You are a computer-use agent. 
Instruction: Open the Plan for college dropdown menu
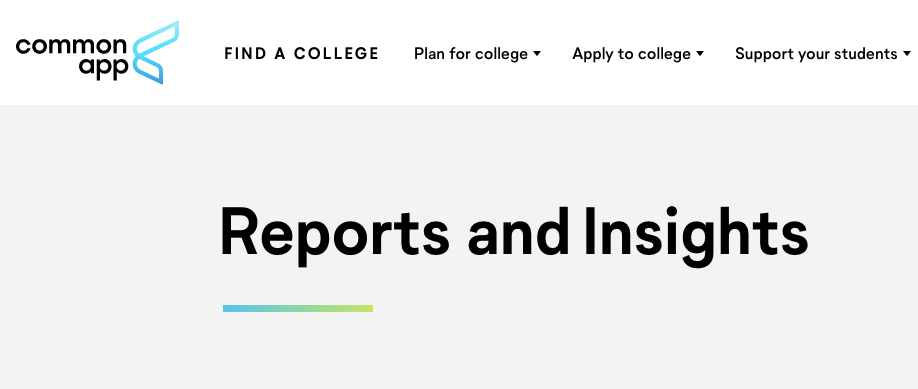[x=477, y=54]
